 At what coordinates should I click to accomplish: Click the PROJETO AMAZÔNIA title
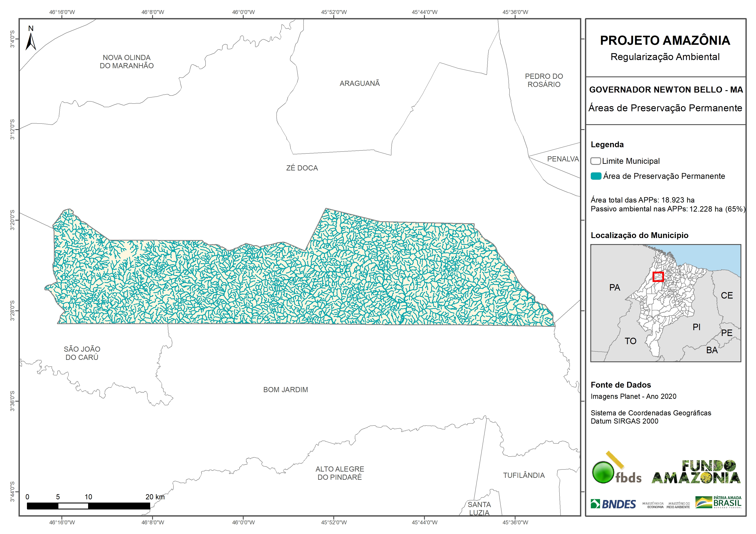pos(665,40)
